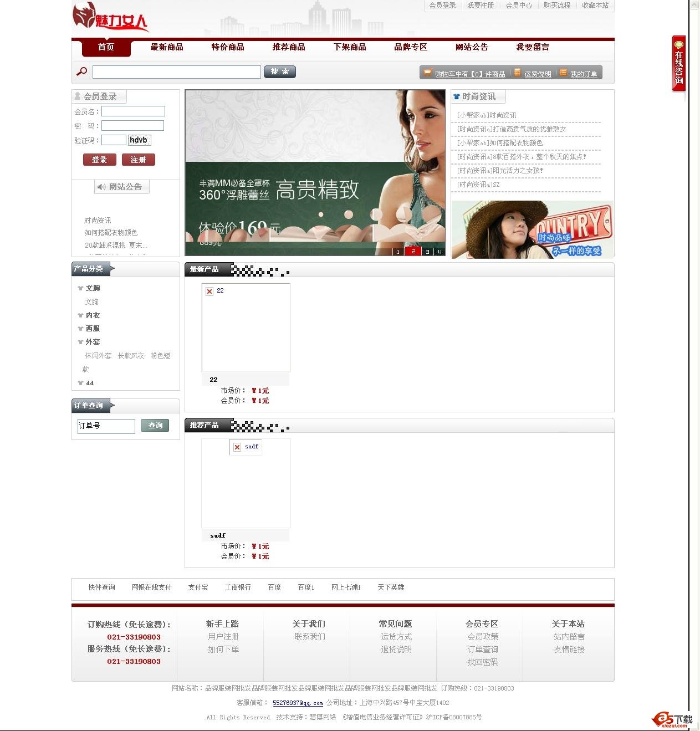Image resolution: width=700 pixels, height=731 pixels.
Task: Open 联系我们 footer link
Action: coord(310,637)
